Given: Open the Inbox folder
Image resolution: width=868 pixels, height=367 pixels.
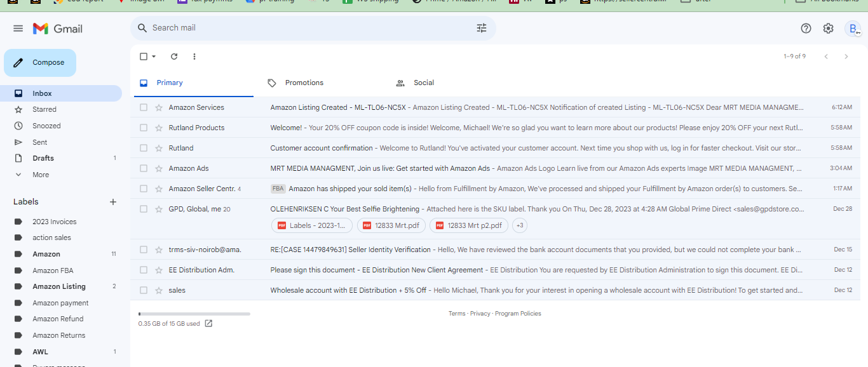Looking at the screenshot, I should 61,93.
